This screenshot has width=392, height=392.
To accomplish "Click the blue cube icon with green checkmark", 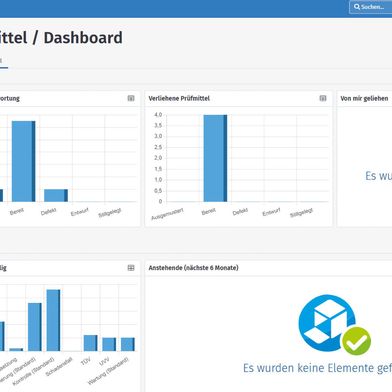I will click(x=334, y=325).
